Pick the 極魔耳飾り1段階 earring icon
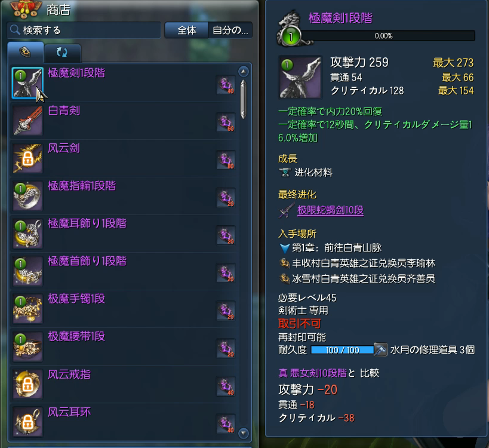Image resolution: width=489 pixels, height=448 pixels. tap(27, 234)
